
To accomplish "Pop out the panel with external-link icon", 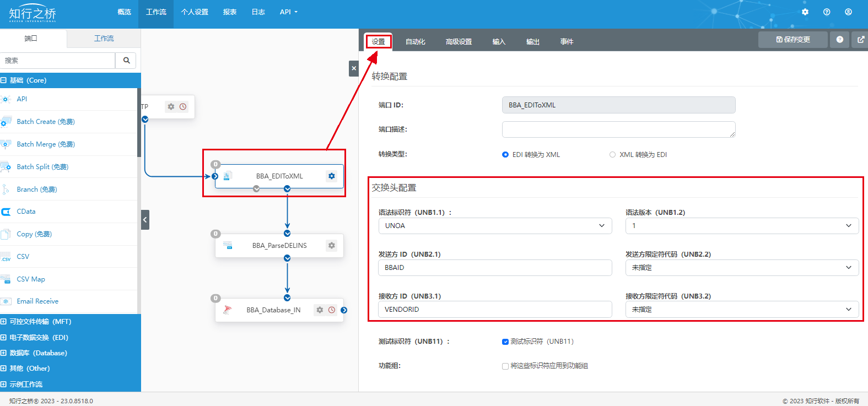I will pos(861,40).
